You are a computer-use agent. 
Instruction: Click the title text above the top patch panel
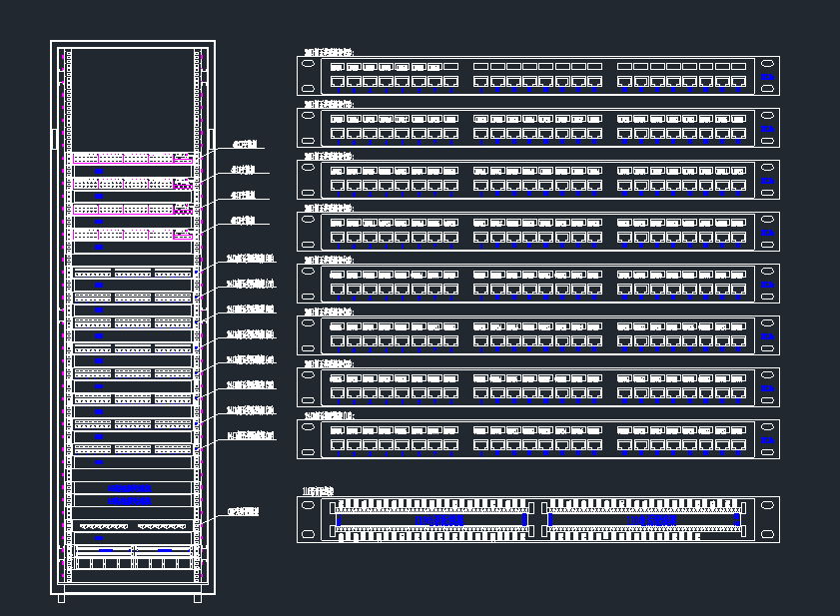[329, 52]
